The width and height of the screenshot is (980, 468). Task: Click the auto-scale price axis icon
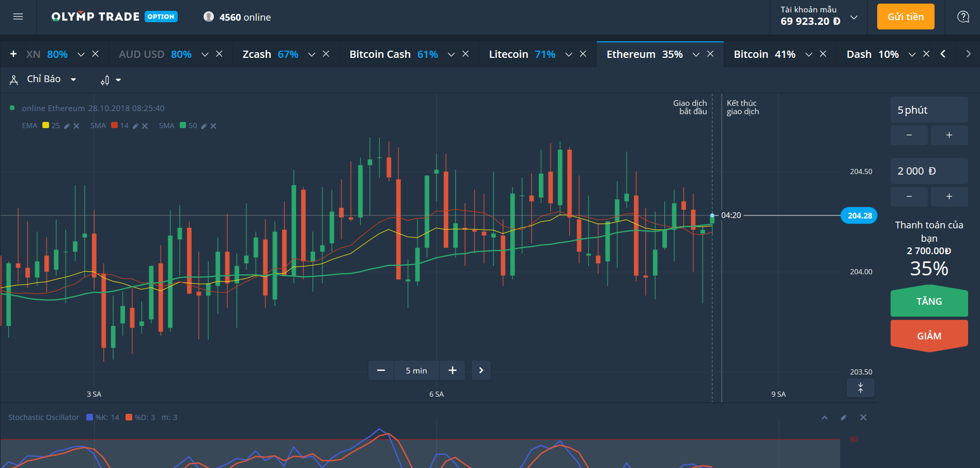(861, 388)
